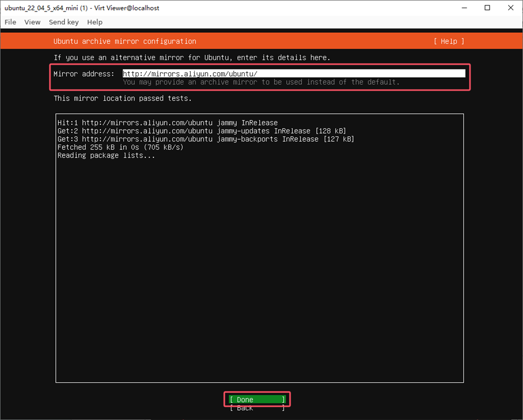The width and height of the screenshot is (523, 420).
Task: Close the Virt Viewer window
Action: pos(510,8)
